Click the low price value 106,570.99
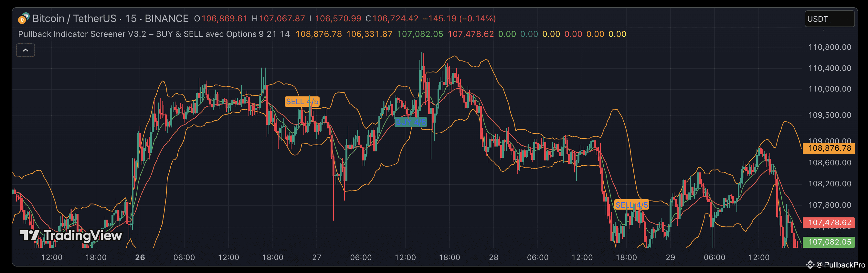This screenshot has width=868, height=273. [338, 18]
